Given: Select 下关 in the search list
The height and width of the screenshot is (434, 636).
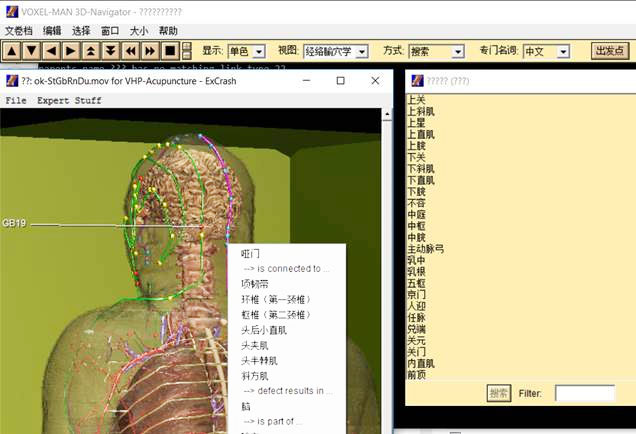Looking at the screenshot, I should click(x=417, y=157).
